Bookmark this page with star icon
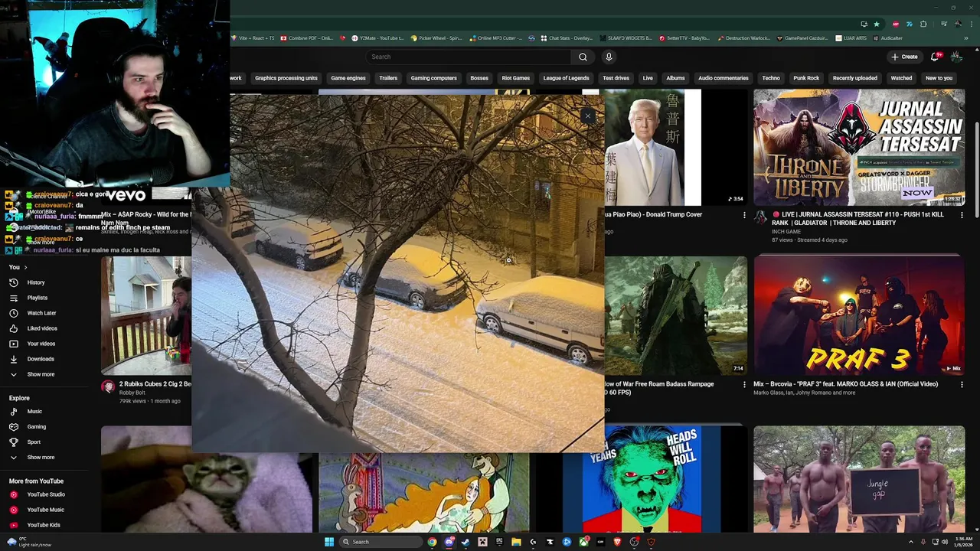 [x=877, y=24]
